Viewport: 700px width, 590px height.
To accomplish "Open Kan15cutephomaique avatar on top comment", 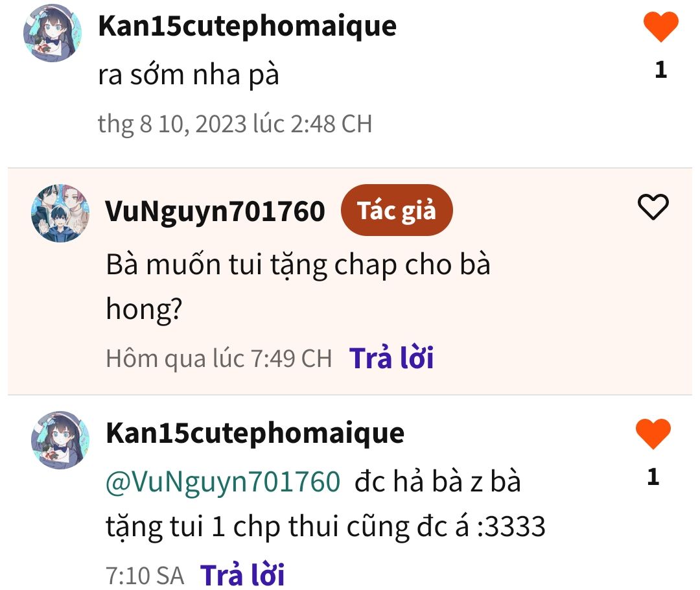I will [x=52, y=34].
